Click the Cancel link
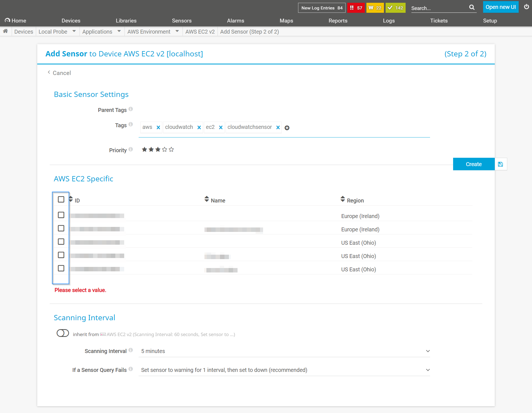Image resolution: width=532 pixels, height=413 pixels. [x=61, y=73]
